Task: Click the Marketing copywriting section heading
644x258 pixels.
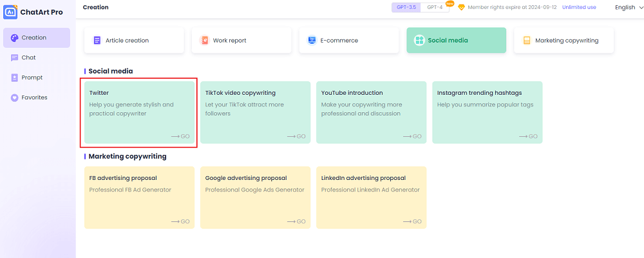Action: (x=128, y=156)
